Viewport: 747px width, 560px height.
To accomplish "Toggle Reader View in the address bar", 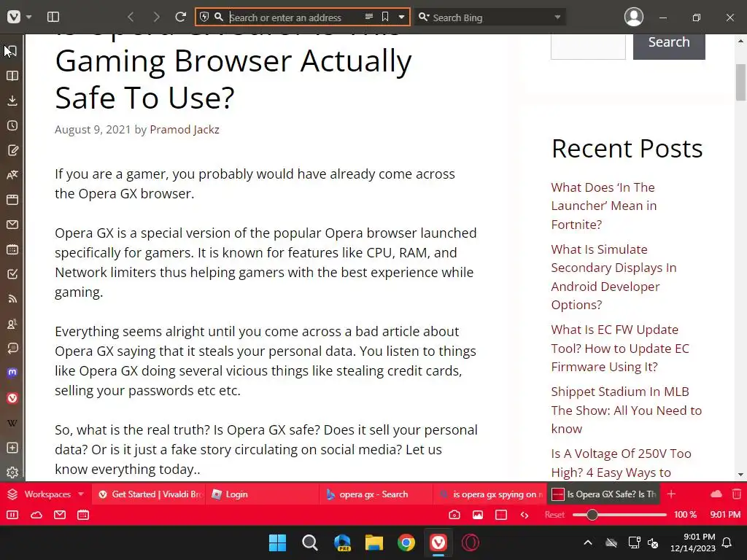I will [368, 17].
